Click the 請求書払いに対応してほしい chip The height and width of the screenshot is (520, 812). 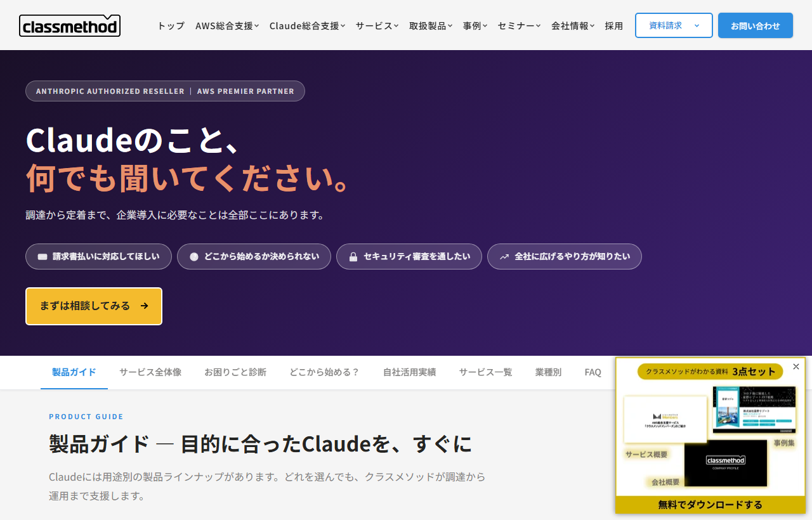[x=98, y=256]
